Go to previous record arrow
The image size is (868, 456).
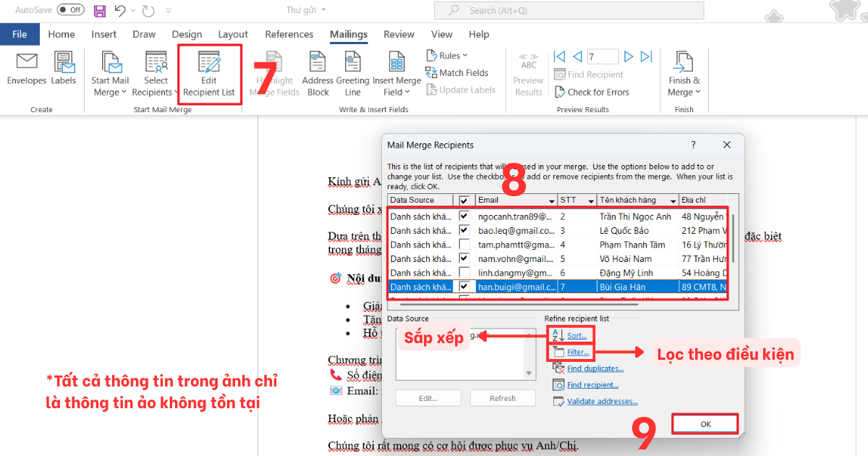[576, 56]
